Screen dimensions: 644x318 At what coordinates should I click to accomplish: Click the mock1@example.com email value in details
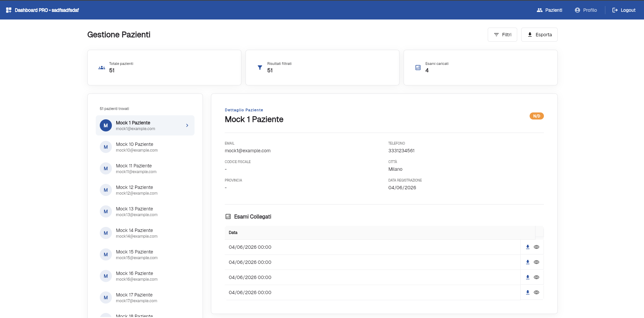248,151
